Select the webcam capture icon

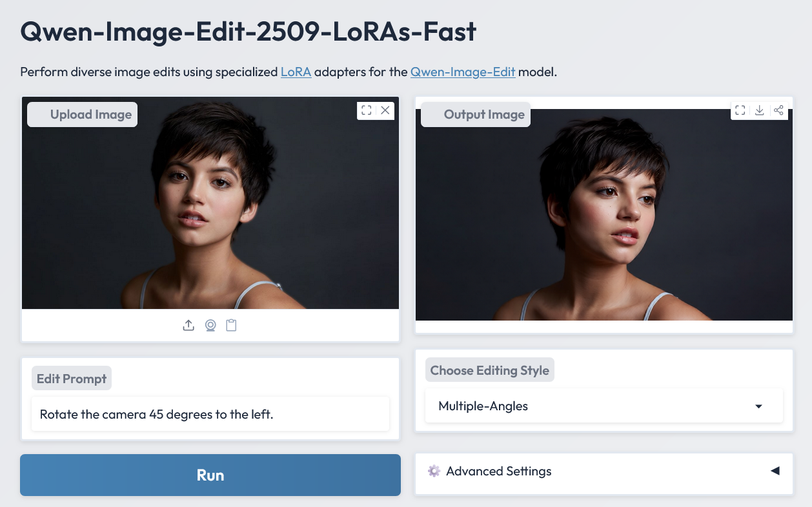tap(210, 326)
